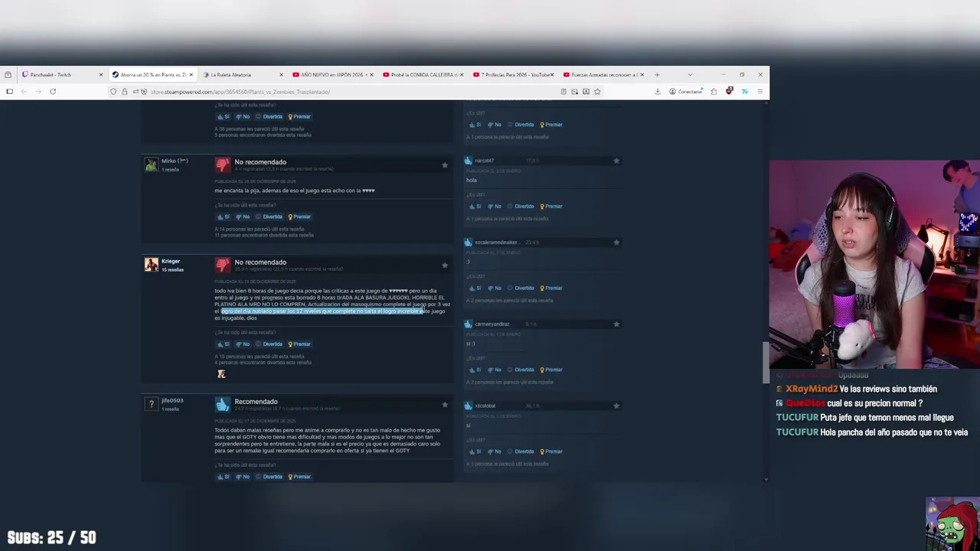Image resolution: width=980 pixels, height=551 pixels.
Task: Click the award badge under Krieger's review
Action: point(221,374)
